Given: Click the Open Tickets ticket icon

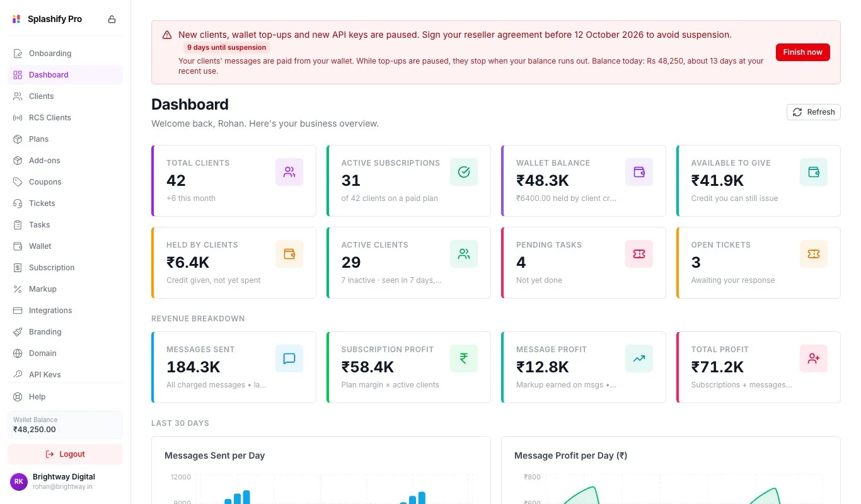Looking at the screenshot, I should click(x=814, y=254).
